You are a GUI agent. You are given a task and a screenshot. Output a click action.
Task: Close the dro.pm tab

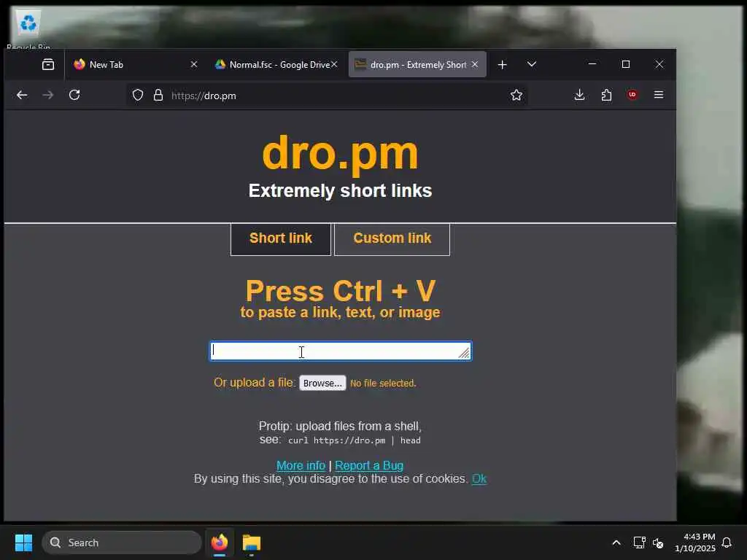pyautogui.click(x=475, y=64)
